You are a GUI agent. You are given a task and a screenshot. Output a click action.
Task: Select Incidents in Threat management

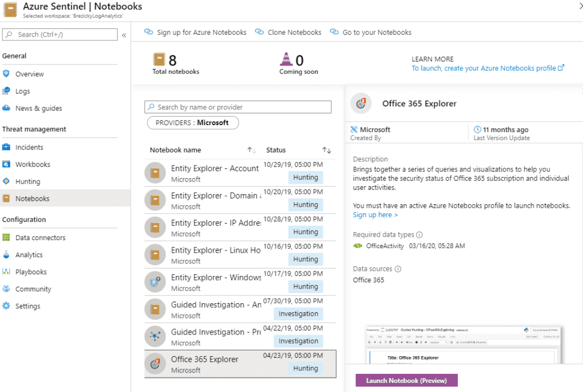pos(30,147)
